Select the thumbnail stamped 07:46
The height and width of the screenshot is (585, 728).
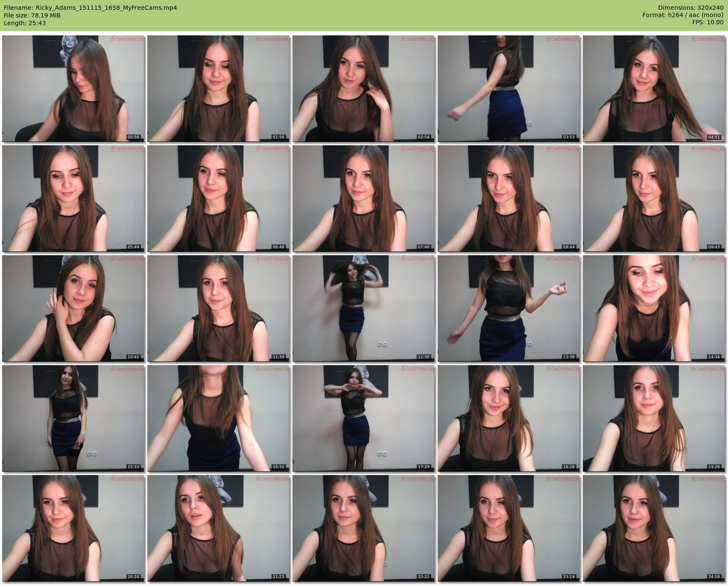364,198
